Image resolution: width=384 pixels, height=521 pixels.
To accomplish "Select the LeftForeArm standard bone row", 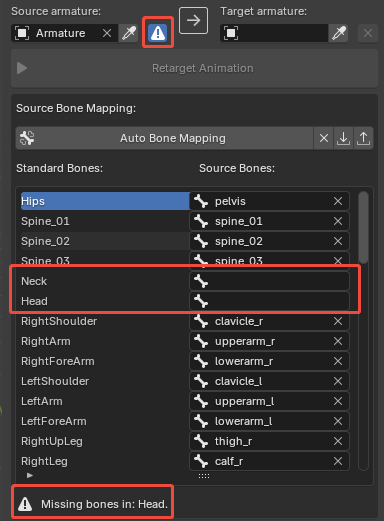I will click(x=105, y=421).
